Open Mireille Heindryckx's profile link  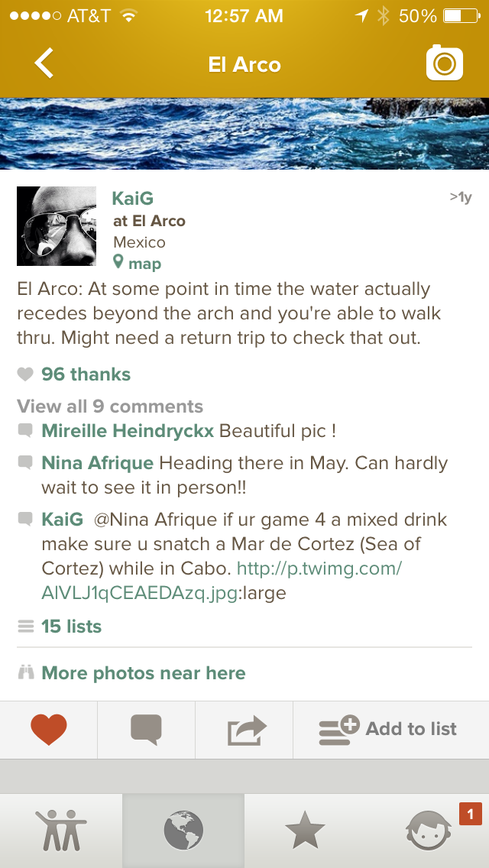(128, 431)
